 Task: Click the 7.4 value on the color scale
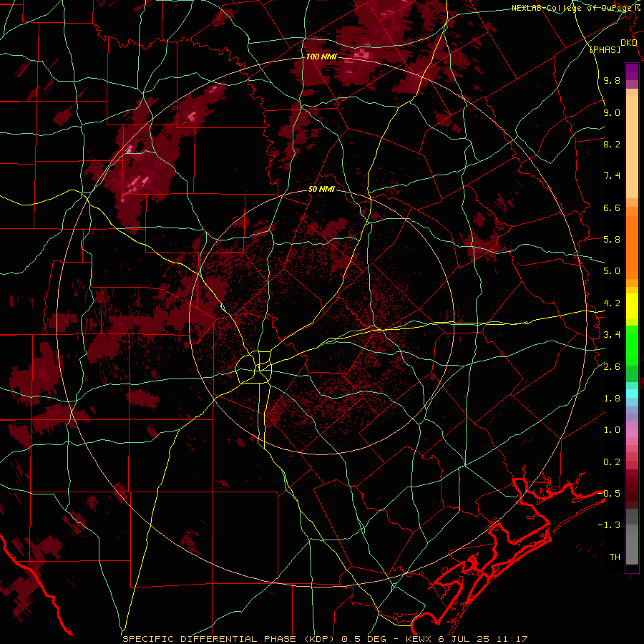click(x=612, y=176)
